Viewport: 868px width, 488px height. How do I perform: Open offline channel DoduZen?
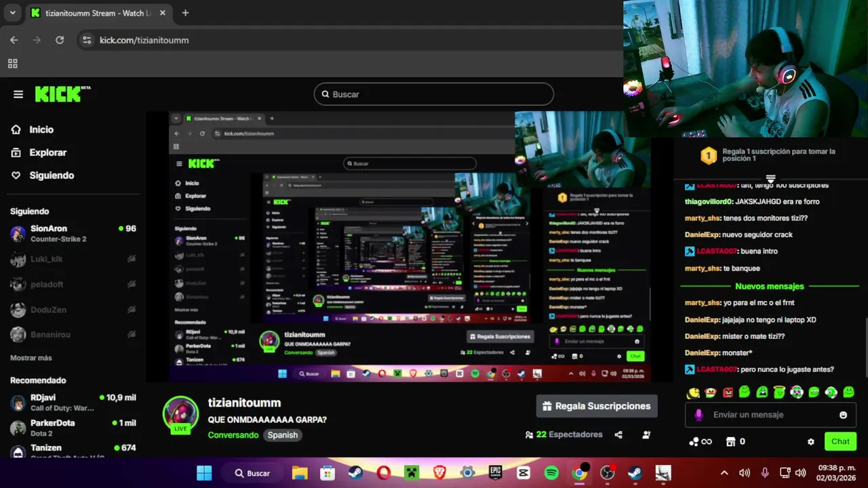tap(73, 310)
